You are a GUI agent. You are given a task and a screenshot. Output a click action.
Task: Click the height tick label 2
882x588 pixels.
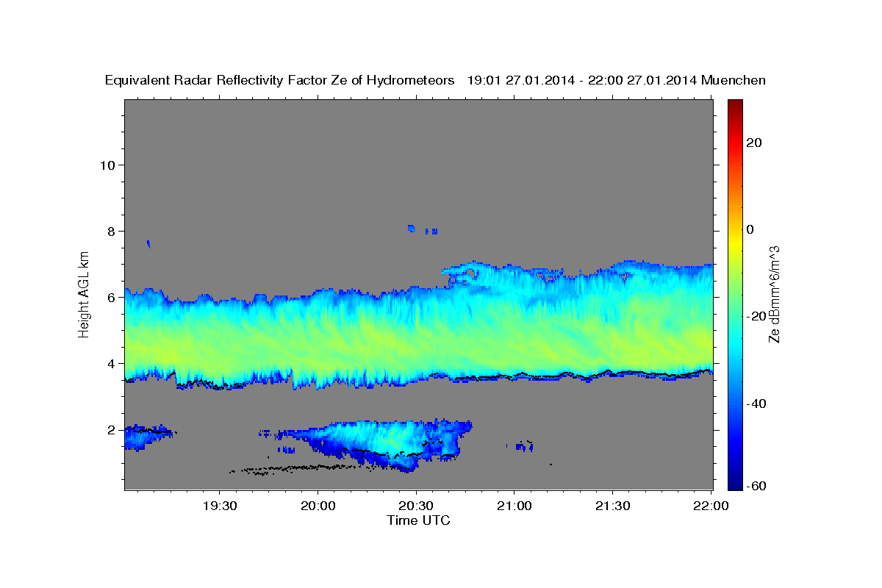(110, 429)
